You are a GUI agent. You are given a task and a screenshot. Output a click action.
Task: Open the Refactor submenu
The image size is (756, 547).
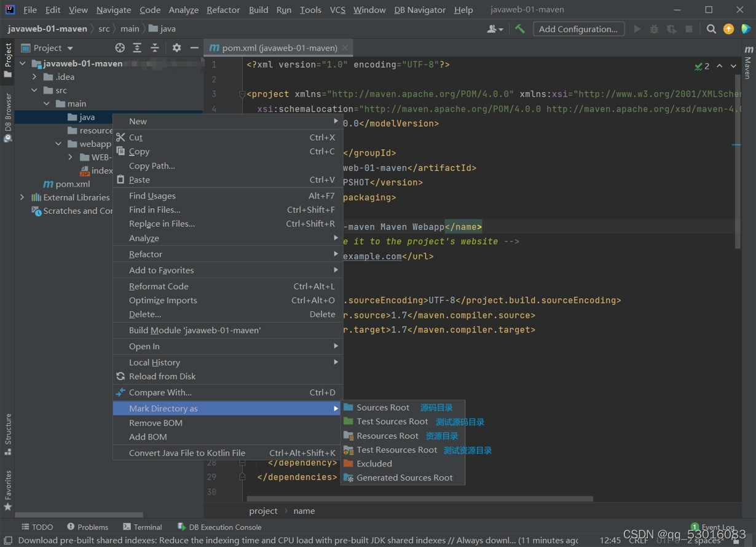pyautogui.click(x=227, y=254)
